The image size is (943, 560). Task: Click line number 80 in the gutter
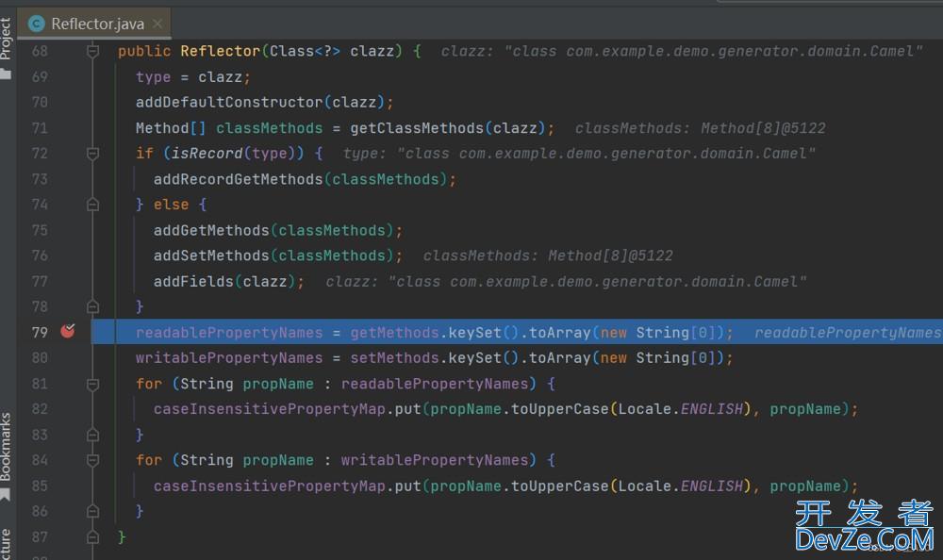point(40,358)
